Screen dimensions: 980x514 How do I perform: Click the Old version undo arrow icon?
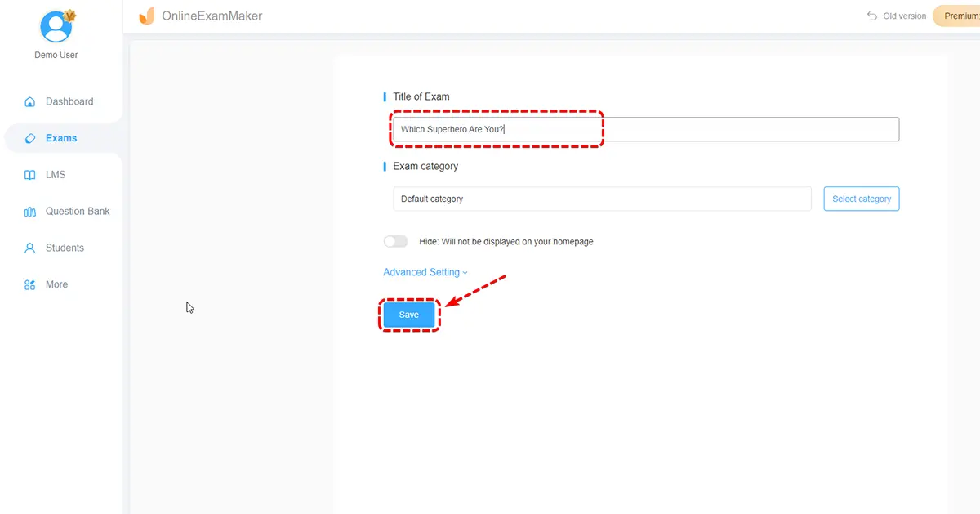(872, 16)
